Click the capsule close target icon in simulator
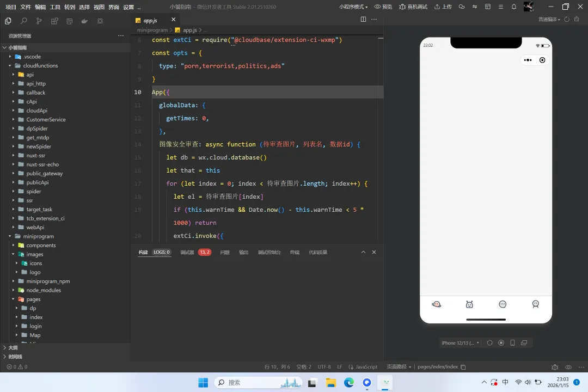This screenshot has width=588, height=392. point(542,60)
